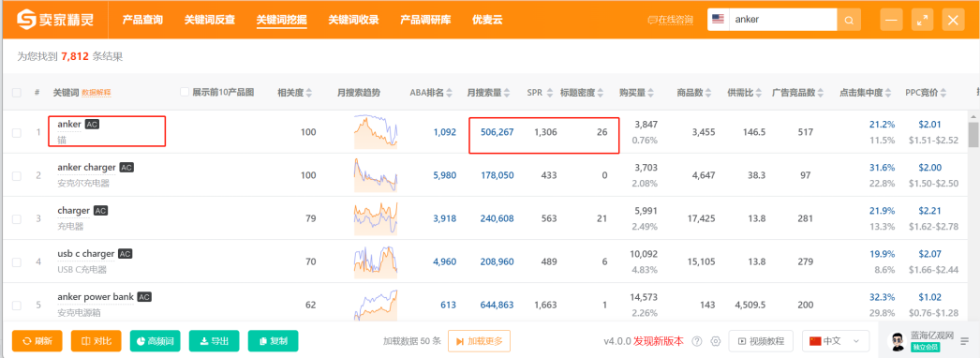Image resolution: width=980 pixels, height=358 pixels.
Task: Sort by 商品数 column arrows
Action: [708, 93]
